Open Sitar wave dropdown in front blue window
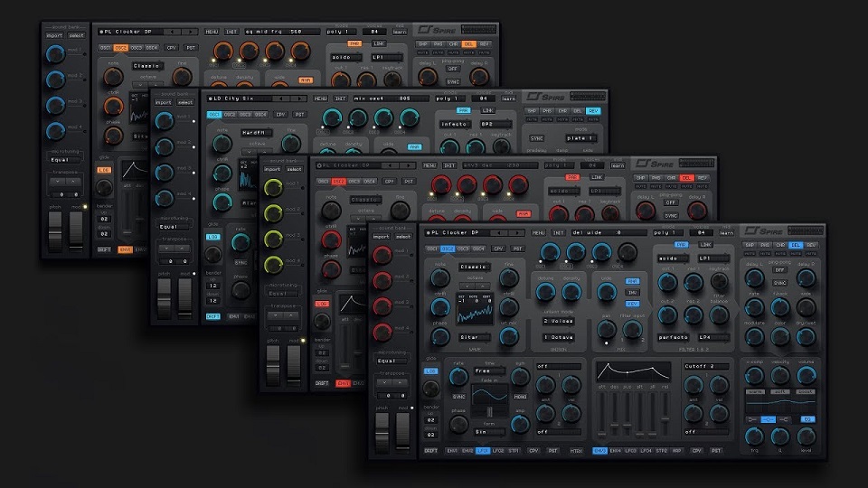The width and height of the screenshot is (868, 488). click(474, 337)
